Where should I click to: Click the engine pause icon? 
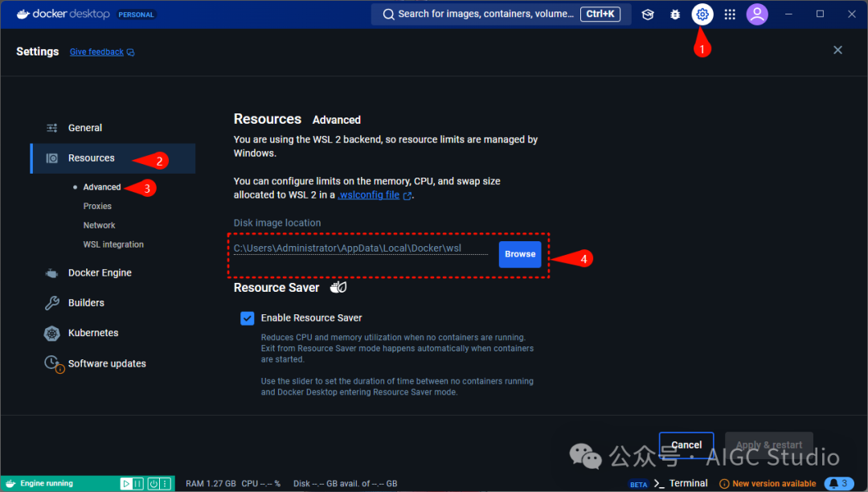point(137,484)
